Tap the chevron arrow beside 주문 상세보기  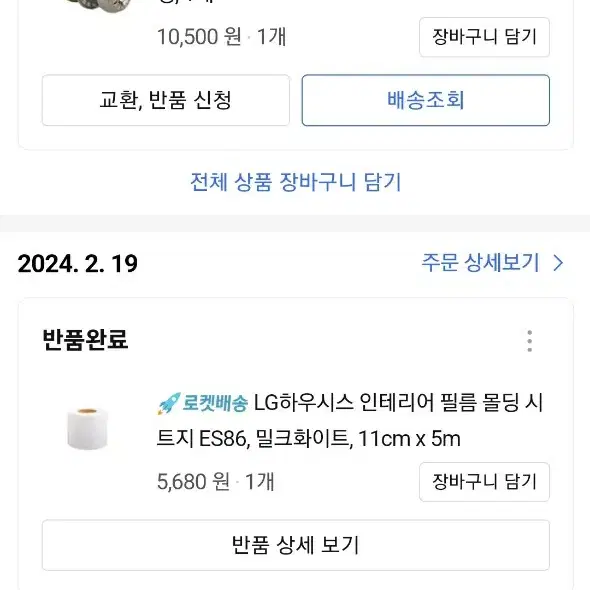[x=558, y=263]
